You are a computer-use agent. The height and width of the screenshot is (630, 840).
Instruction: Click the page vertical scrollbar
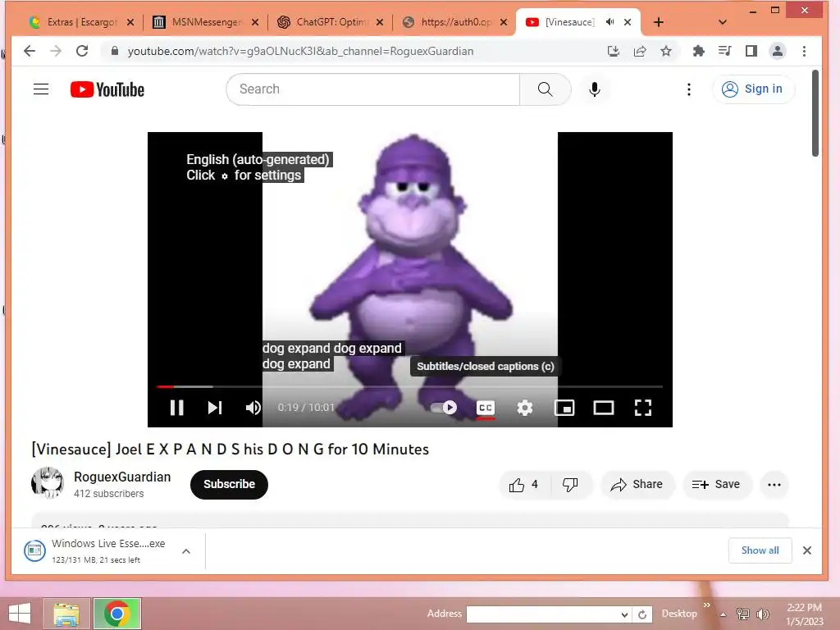tap(815, 113)
